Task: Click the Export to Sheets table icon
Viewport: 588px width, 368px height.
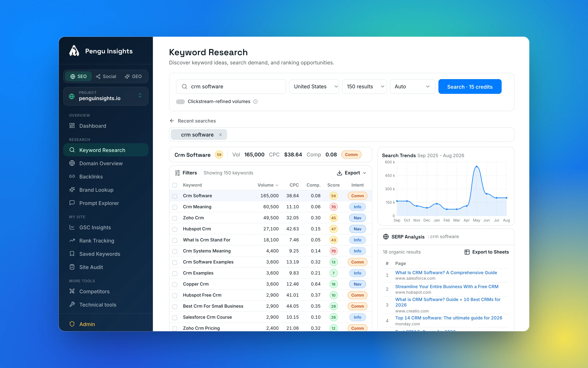Action: pos(467,252)
